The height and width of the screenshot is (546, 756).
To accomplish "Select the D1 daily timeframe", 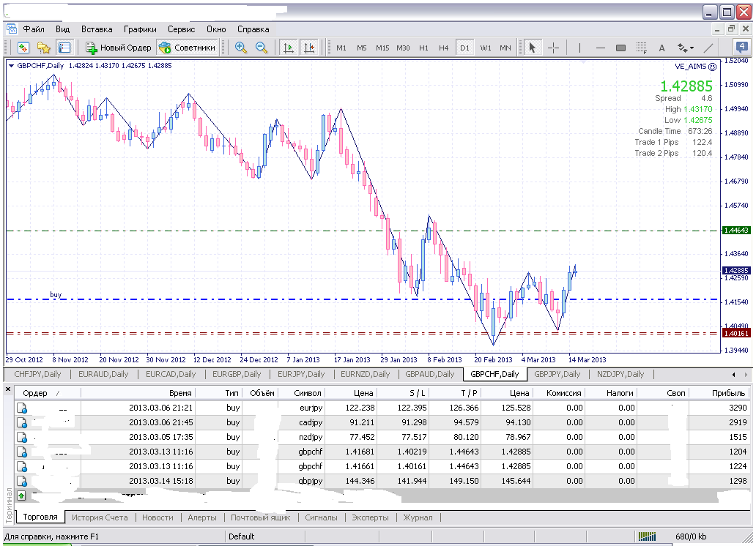I will click(x=464, y=48).
